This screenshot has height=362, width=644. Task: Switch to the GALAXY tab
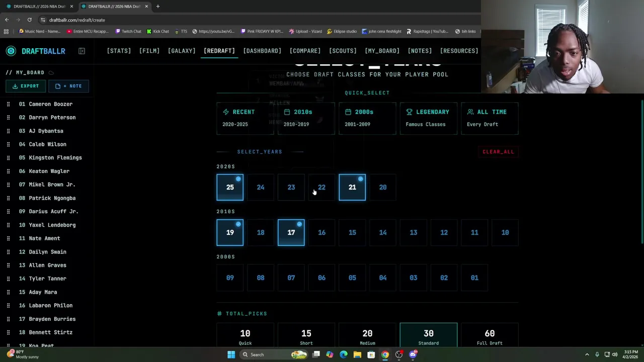(x=182, y=51)
